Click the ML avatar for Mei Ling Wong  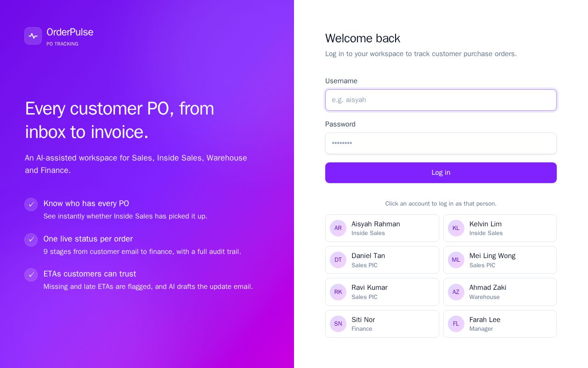coord(456,260)
